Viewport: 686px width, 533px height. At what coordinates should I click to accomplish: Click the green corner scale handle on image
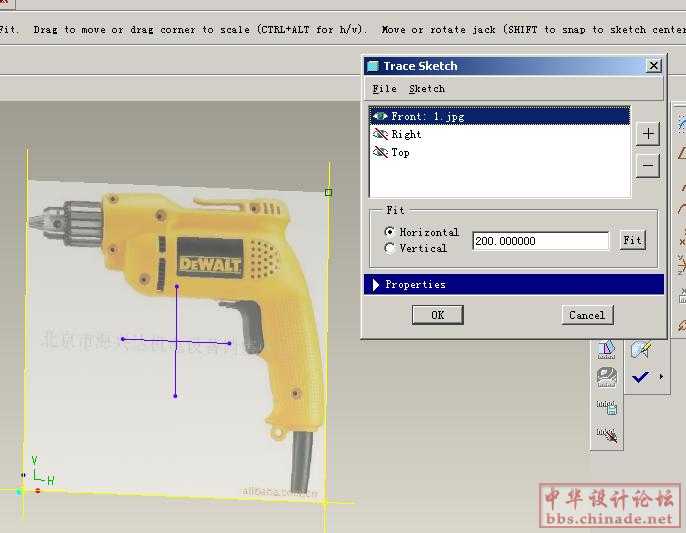pos(329,193)
